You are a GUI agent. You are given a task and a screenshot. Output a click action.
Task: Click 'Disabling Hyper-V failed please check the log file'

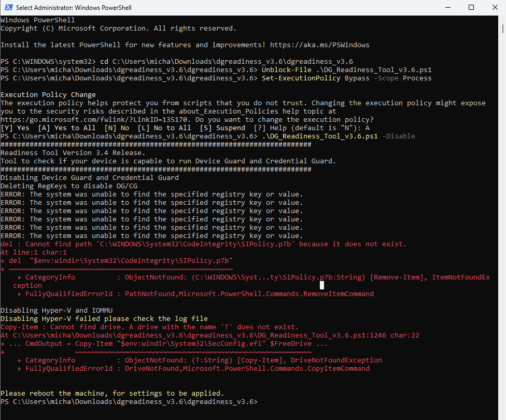click(104, 319)
